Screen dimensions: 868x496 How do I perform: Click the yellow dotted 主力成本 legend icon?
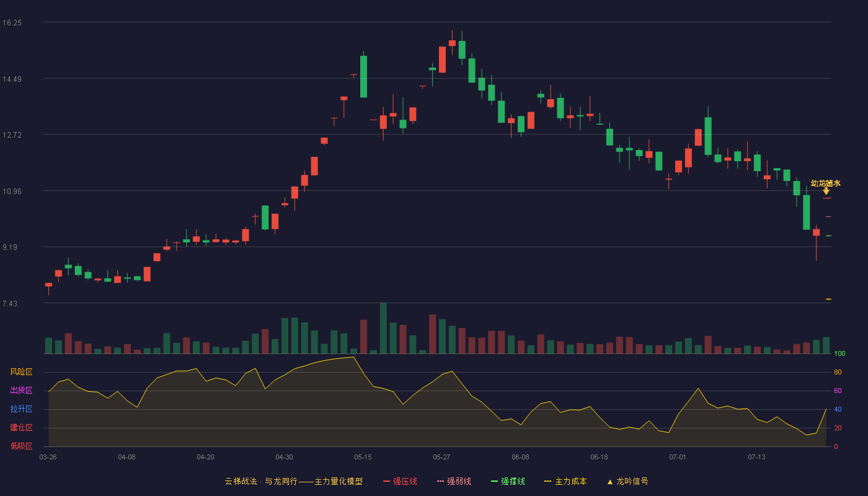point(548,482)
